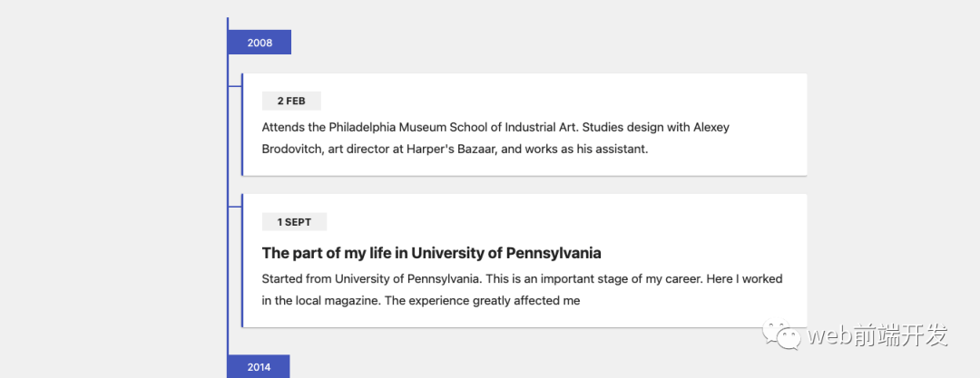Click the name "Alexey" in the first card
Screen dimensions: 980x378
710,128
